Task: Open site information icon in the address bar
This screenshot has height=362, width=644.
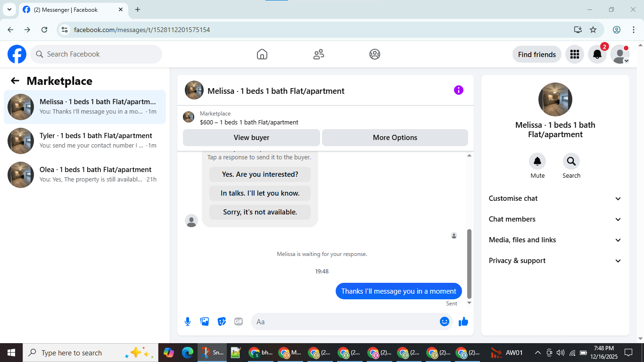Action: [65, 30]
